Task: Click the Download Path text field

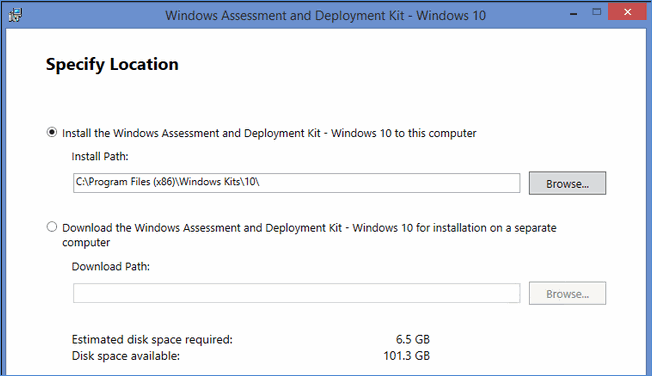Action: pos(296,293)
